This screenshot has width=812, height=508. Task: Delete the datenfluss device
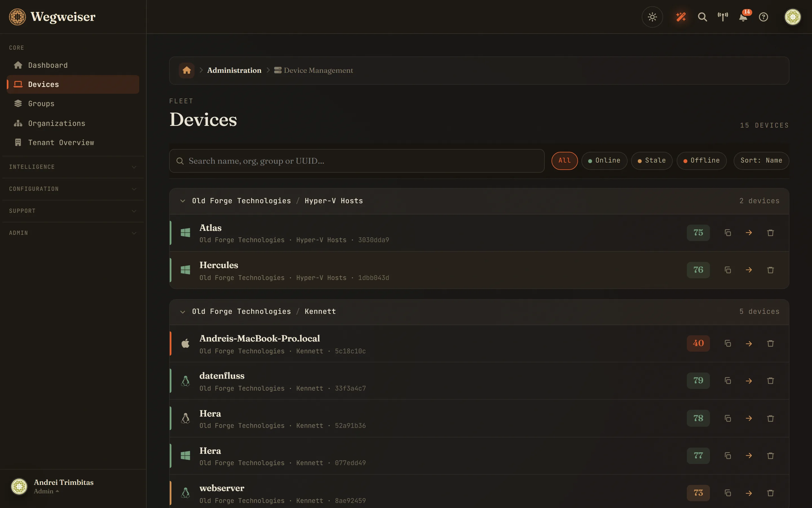tap(770, 381)
